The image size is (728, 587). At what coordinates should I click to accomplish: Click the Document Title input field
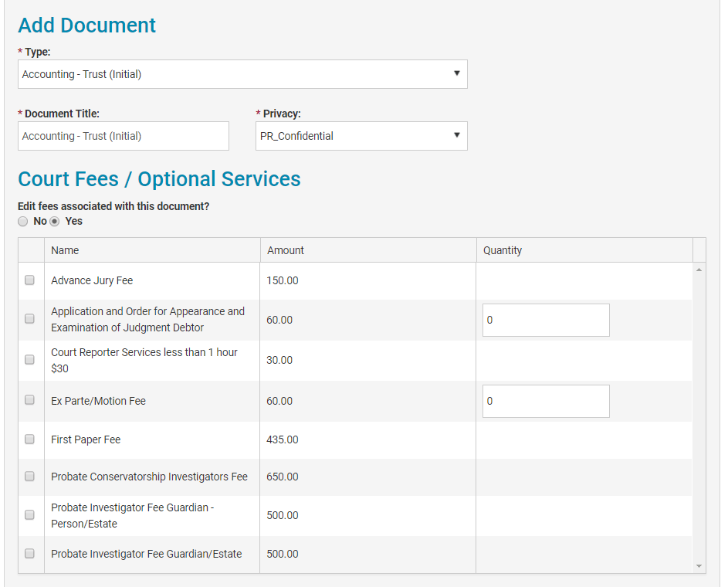[124, 136]
